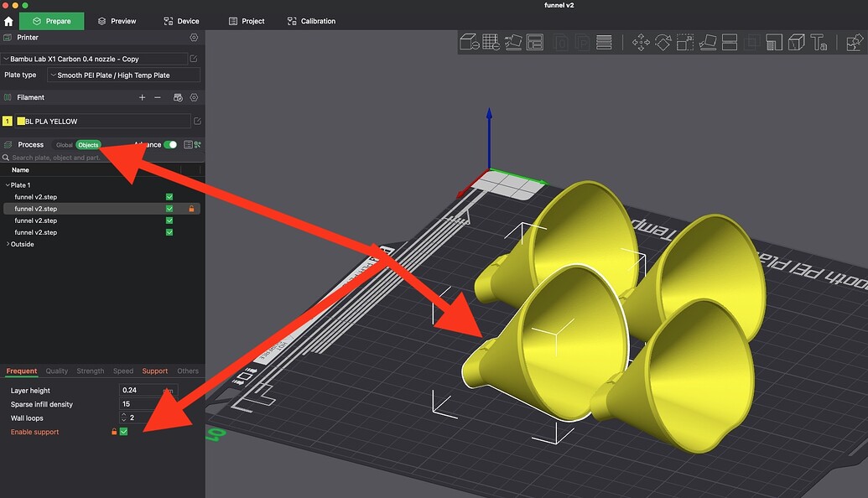Select the Seam painting tool
This screenshot has width=868, height=498.
796,42
